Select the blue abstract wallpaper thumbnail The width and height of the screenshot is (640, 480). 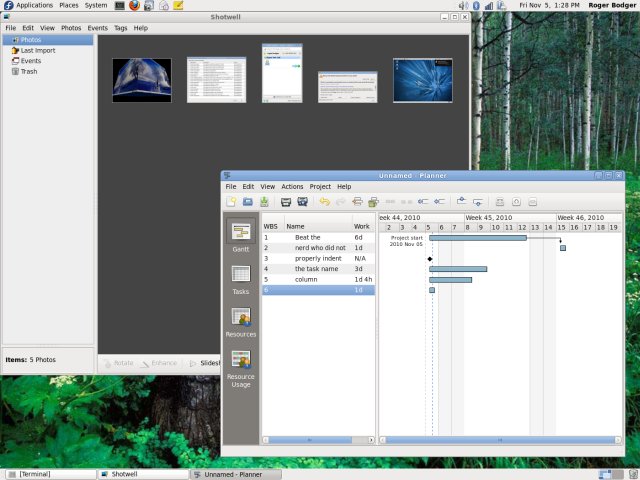coord(422,80)
